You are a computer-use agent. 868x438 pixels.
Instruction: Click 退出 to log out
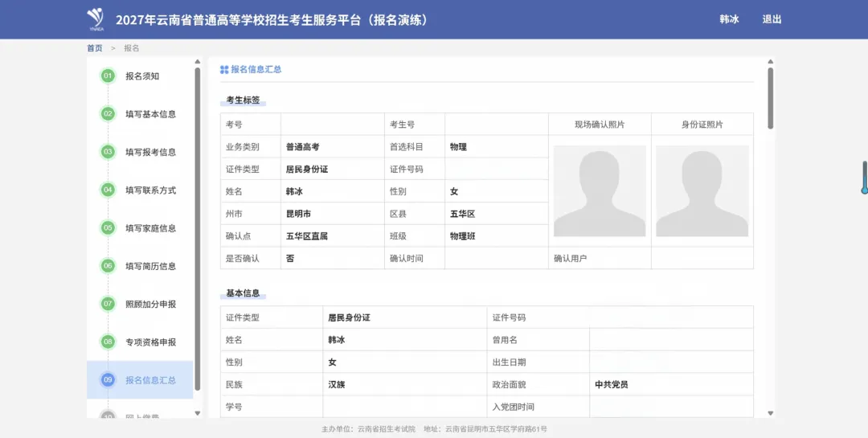pos(772,19)
